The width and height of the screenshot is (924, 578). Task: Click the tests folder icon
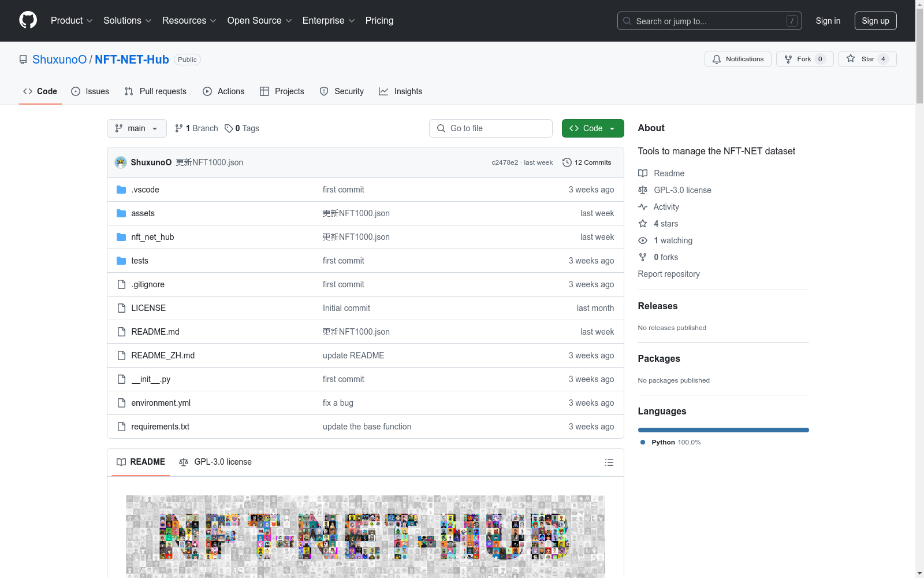[121, 261]
